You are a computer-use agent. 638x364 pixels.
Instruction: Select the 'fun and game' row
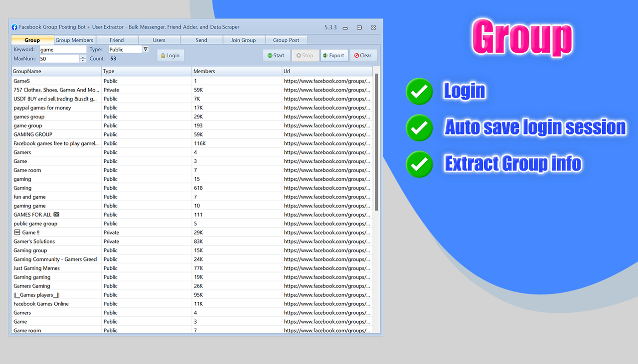click(192, 197)
